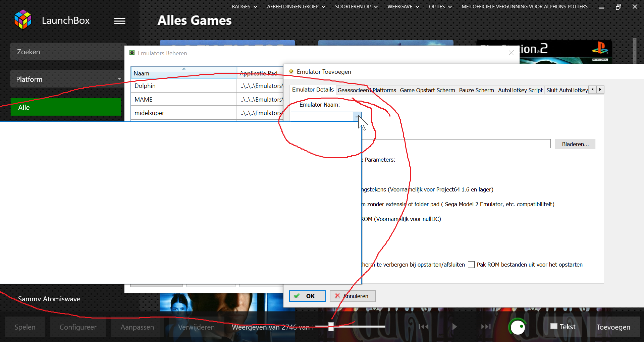644x342 pixels.
Task: Click the Emulator Toevoegen title icon
Action: point(291,71)
